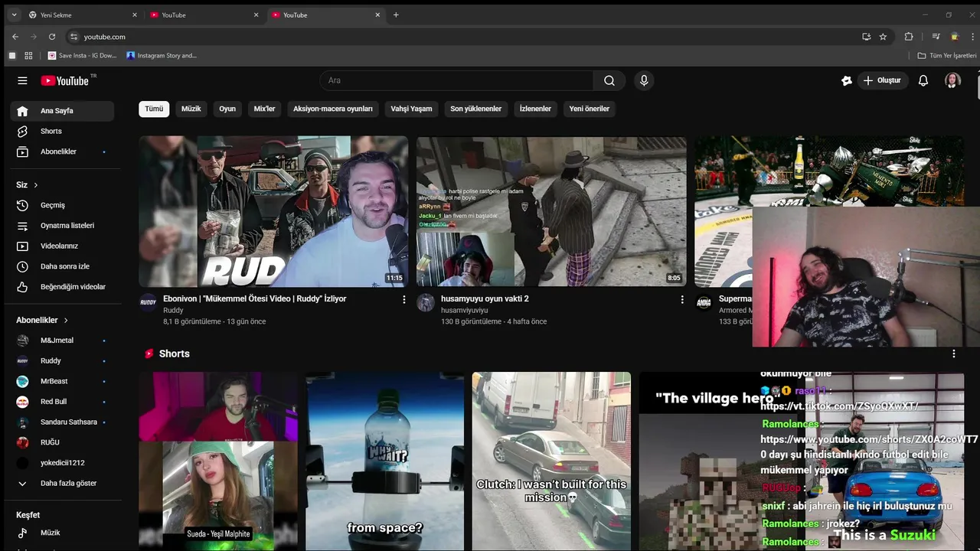The height and width of the screenshot is (551, 980).
Task: Open the Clutch car short
Action: (x=552, y=461)
